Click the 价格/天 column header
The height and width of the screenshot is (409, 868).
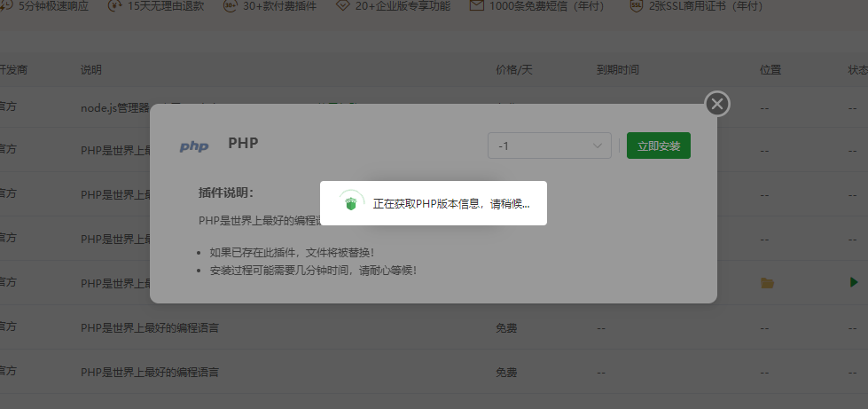(513, 70)
